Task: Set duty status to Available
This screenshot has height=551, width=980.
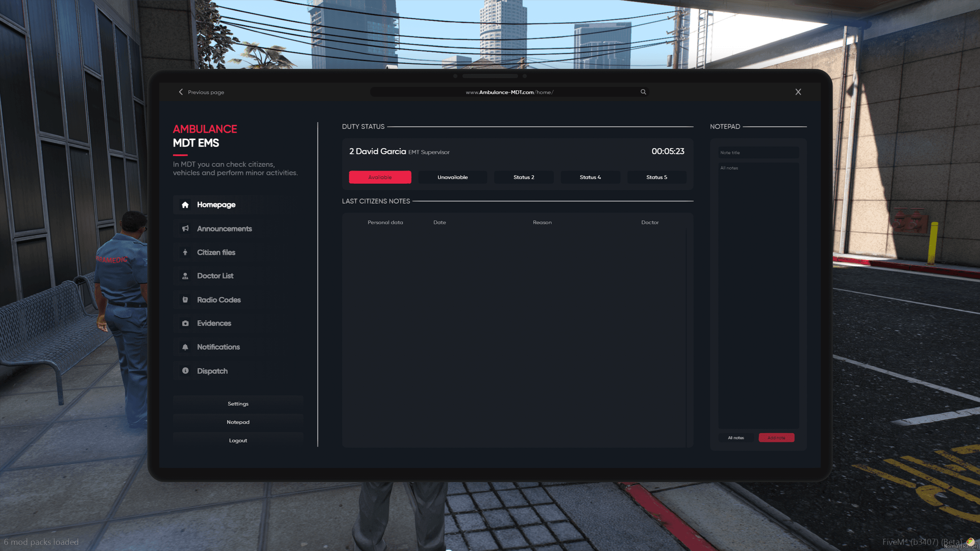Action: point(380,177)
